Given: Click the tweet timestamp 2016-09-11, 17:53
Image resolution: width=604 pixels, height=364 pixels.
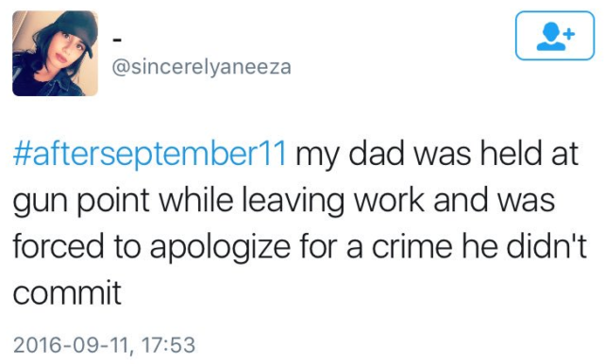Looking at the screenshot, I should coord(105,345).
